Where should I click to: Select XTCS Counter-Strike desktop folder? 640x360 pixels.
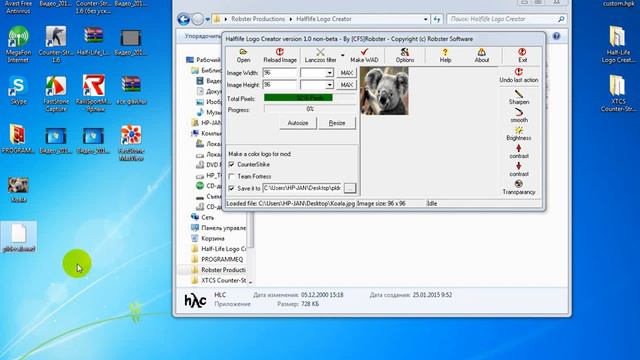[618, 93]
